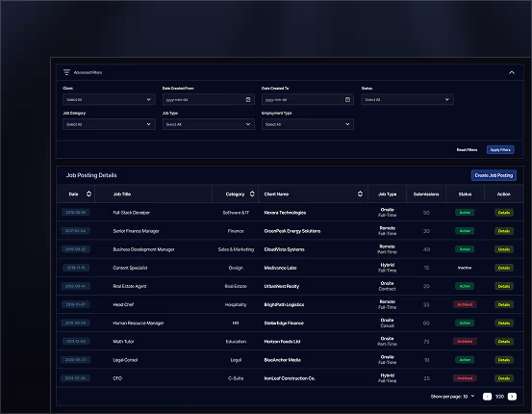The width and height of the screenshot is (532, 414).
Task: Select the Senior Finance Manager job title
Action: point(136,231)
